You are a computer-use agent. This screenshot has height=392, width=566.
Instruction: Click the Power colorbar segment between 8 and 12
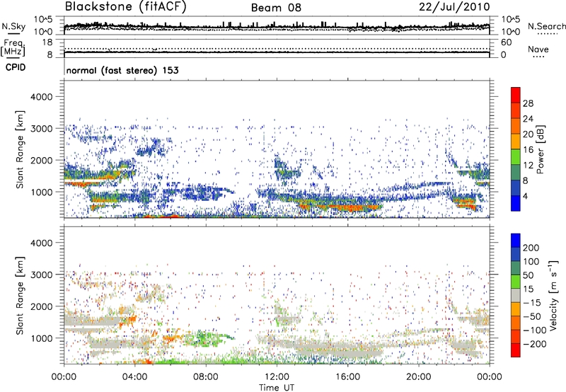point(516,173)
